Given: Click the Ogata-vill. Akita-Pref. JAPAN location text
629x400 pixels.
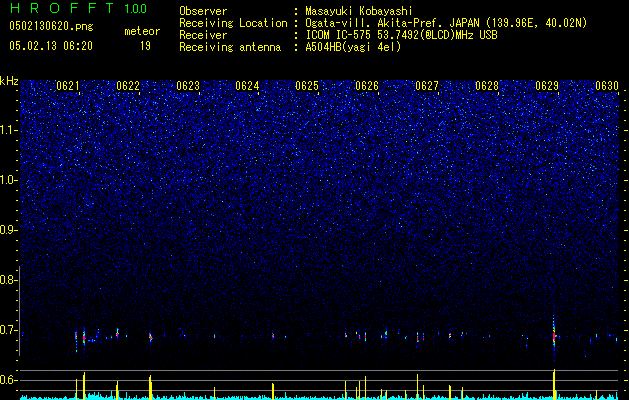Looking at the screenshot, I should [446, 23].
